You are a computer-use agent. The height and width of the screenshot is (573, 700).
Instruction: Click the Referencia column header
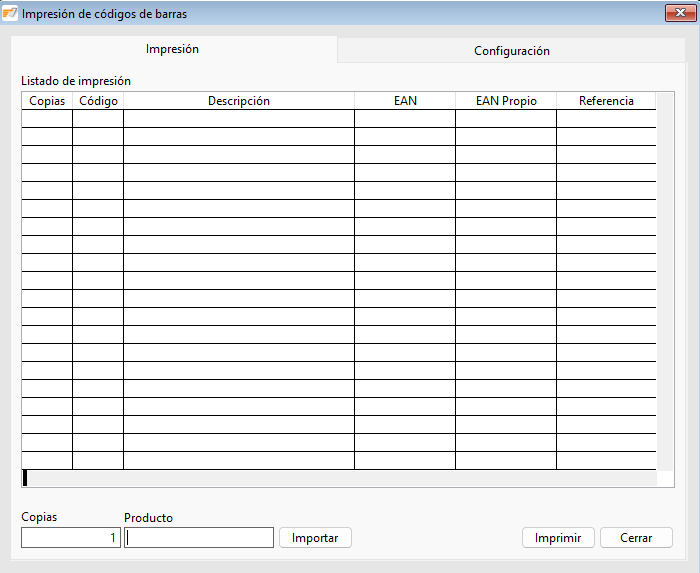pos(606,101)
